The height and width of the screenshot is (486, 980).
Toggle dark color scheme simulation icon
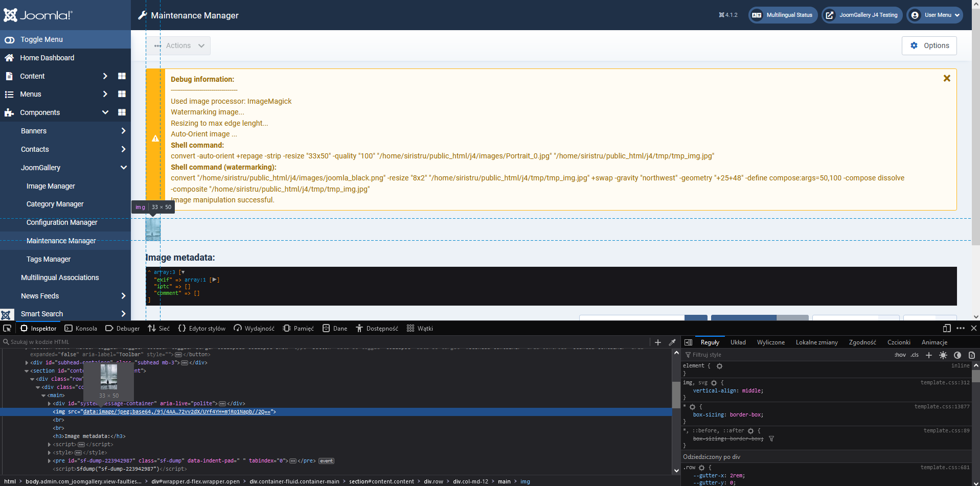point(958,355)
